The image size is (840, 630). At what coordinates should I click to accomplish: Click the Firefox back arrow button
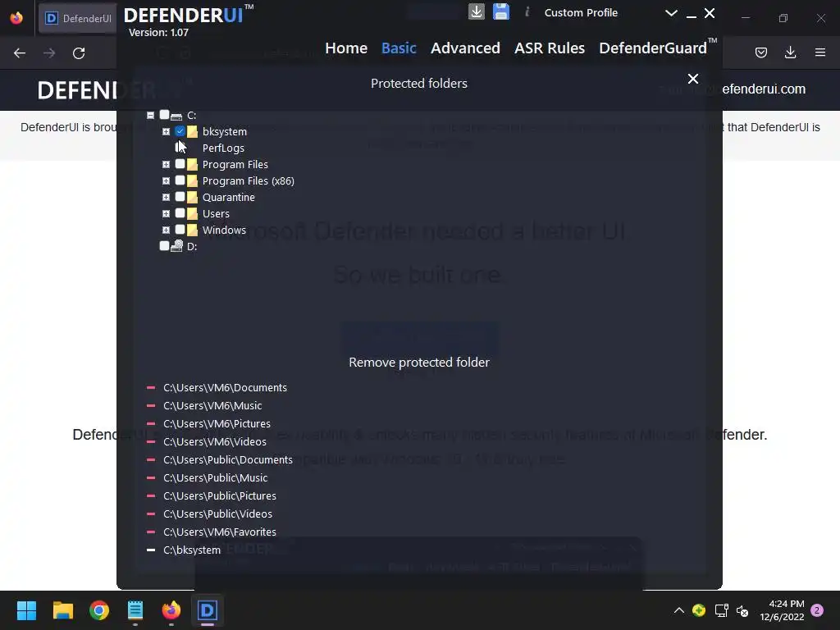click(20, 53)
